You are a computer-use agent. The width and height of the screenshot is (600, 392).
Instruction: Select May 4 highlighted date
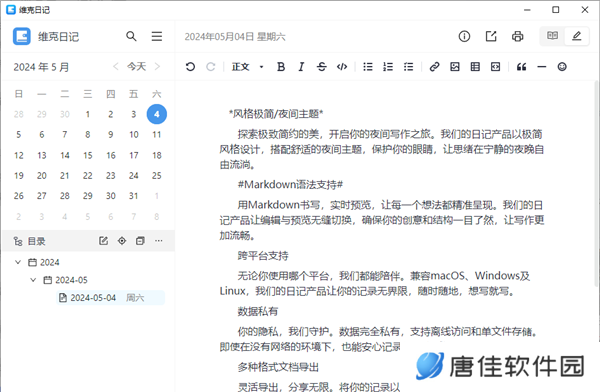(157, 114)
